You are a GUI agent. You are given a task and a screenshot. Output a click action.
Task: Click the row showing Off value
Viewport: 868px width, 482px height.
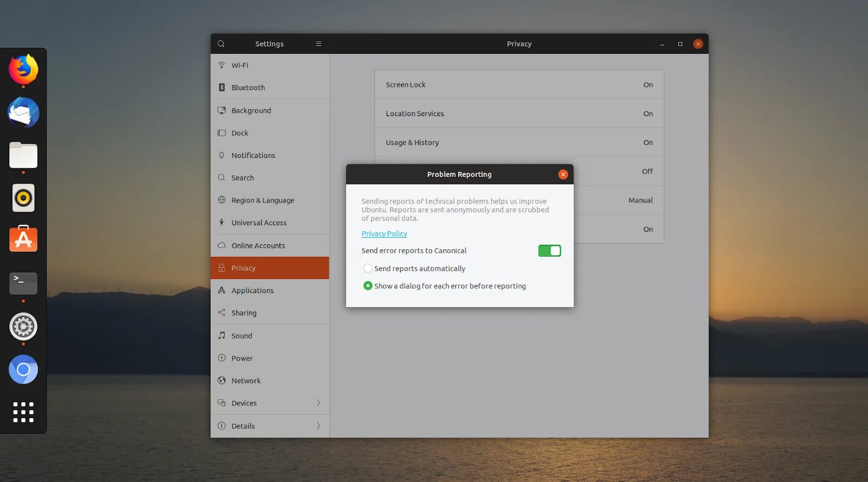tap(618, 172)
